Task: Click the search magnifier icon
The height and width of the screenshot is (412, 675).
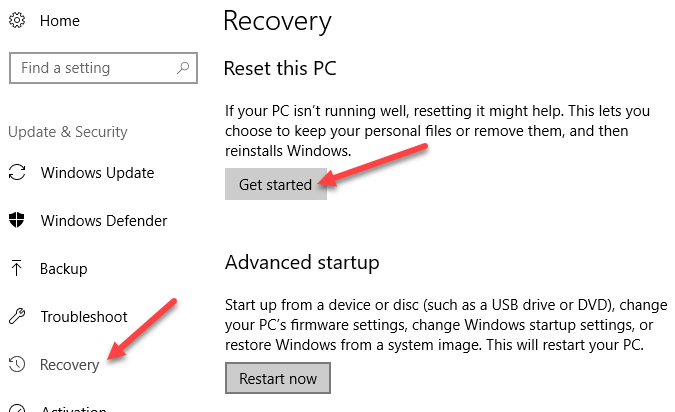Action: [182, 68]
